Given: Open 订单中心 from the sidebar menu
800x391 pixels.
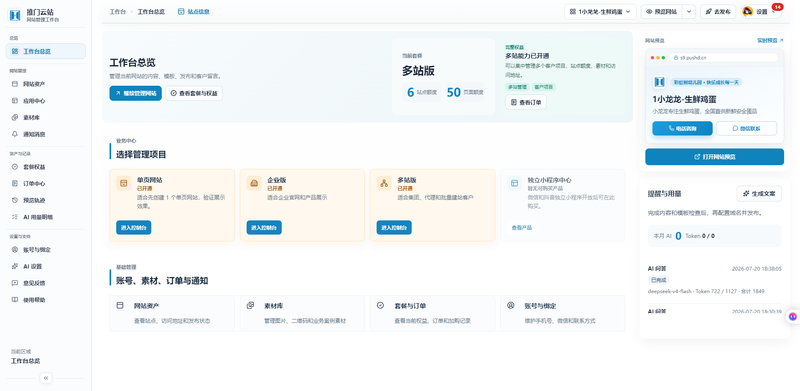Looking at the screenshot, I should click(x=46, y=183).
